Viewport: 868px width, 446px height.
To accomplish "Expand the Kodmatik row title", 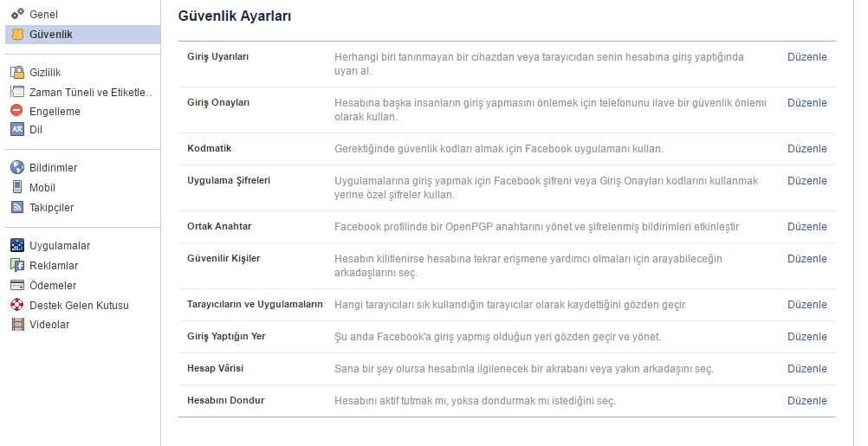I will click(210, 148).
